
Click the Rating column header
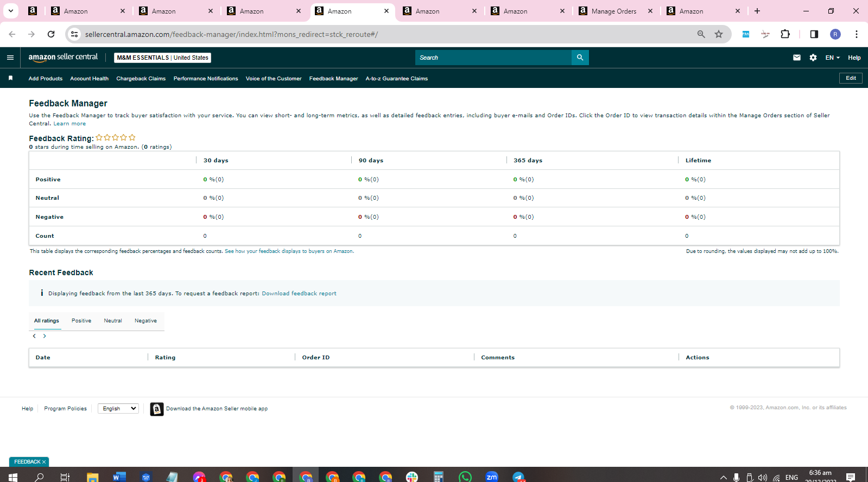point(165,358)
